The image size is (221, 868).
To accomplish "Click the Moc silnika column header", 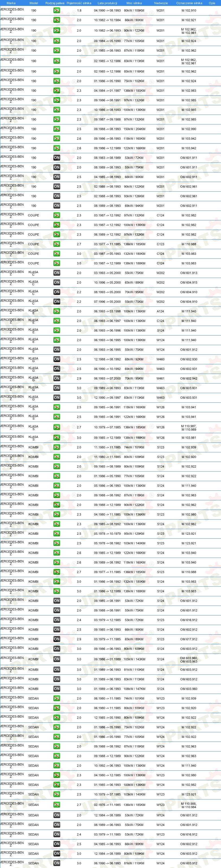I will click(134, 3).
